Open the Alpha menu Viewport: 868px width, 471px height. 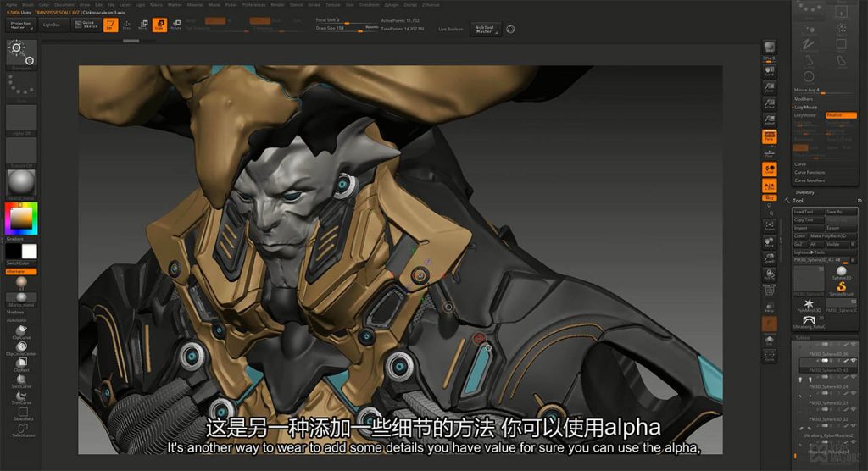click(11, 5)
